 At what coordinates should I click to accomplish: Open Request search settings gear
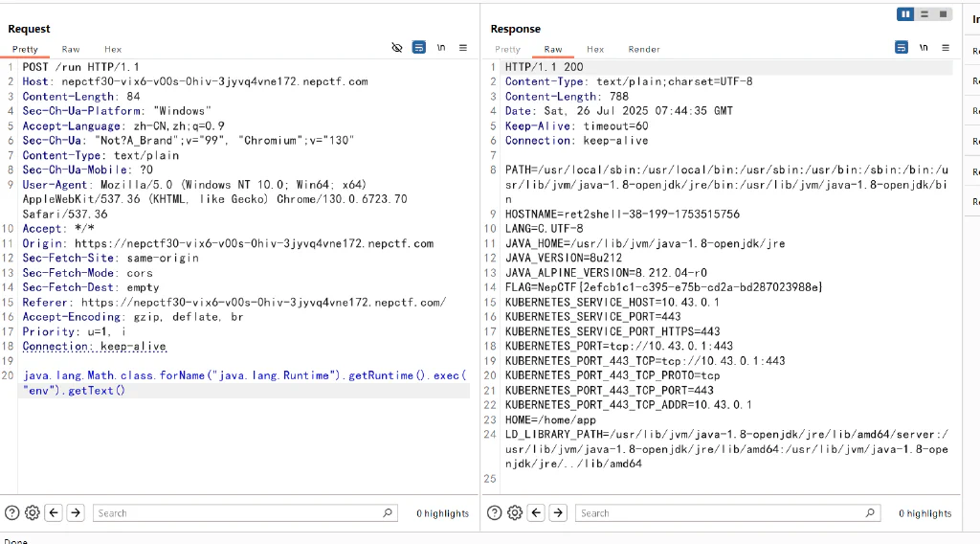coord(33,512)
